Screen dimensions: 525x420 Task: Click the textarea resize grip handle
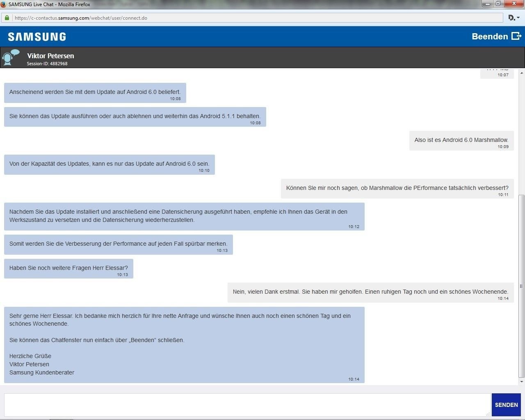click(488, 414)
